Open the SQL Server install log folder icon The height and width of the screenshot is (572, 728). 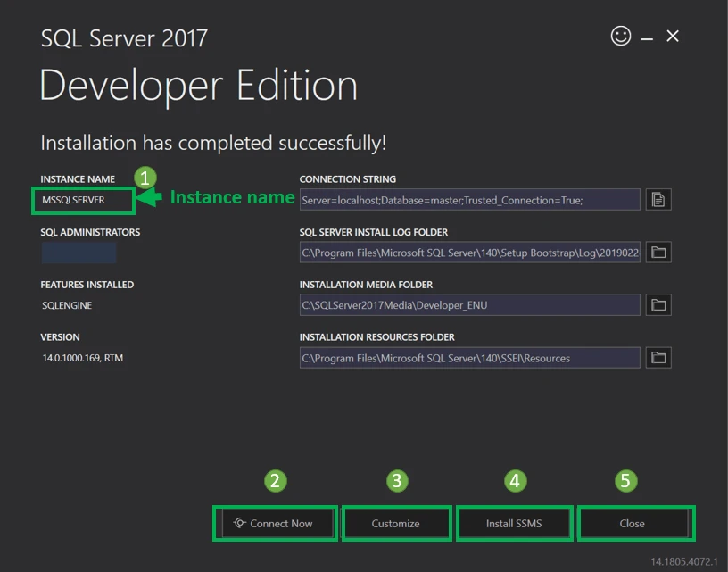(658, 253)
